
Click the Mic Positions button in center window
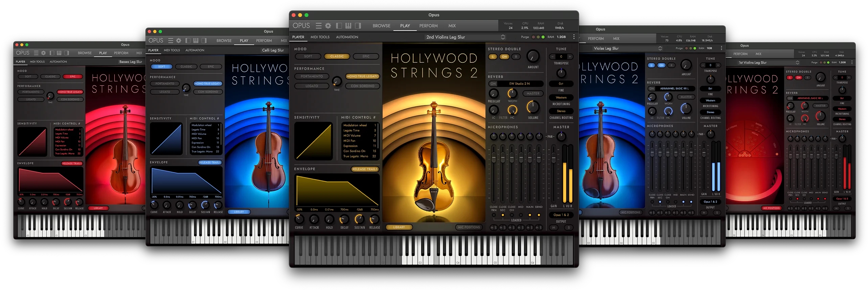point(469,227)
